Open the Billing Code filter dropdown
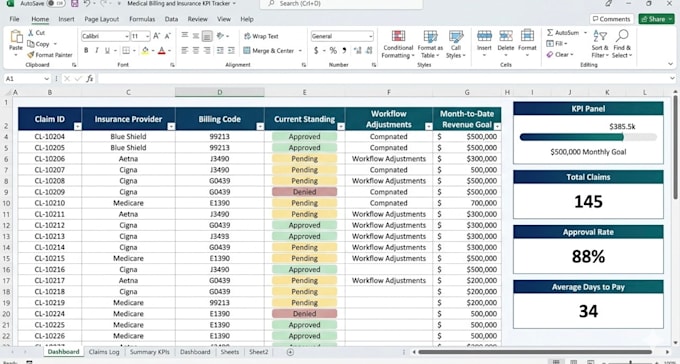This screenshot has height=364, width=680. 260,127
